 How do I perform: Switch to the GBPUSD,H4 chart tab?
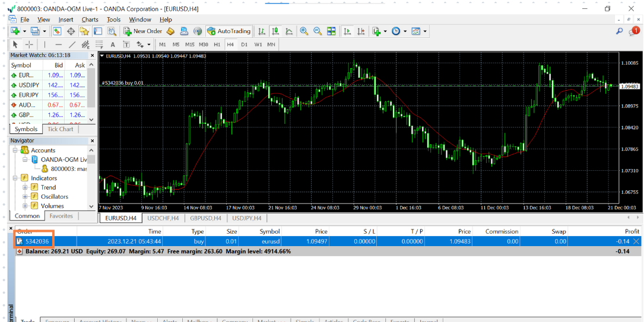pyautogui.click(x=206, y=218)
